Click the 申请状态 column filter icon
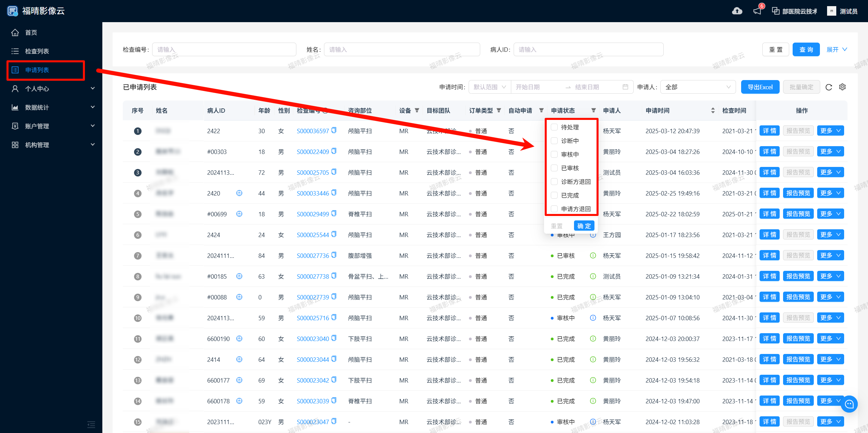This screenshot has height=433, width=868. (x=593, y=110)
